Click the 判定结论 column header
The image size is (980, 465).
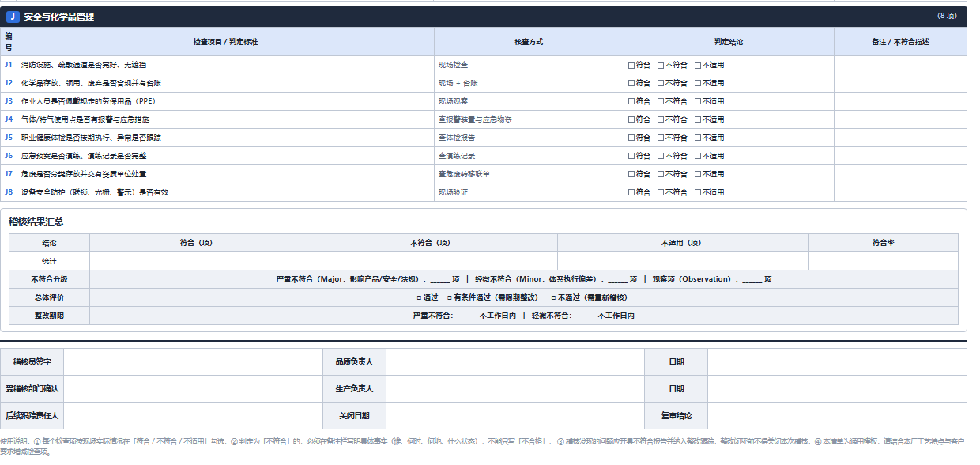click(x=729, y=42)
